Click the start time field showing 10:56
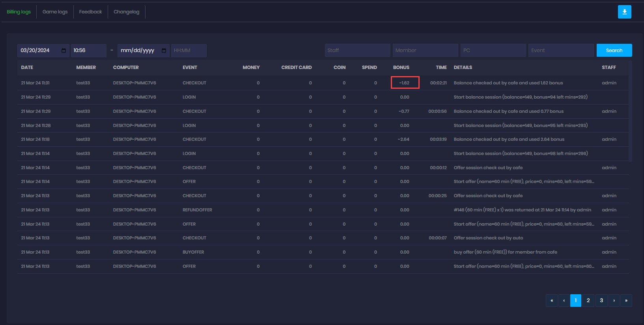Screen dimensions: 644x325 pyautogui.click(x=88, y=50)
